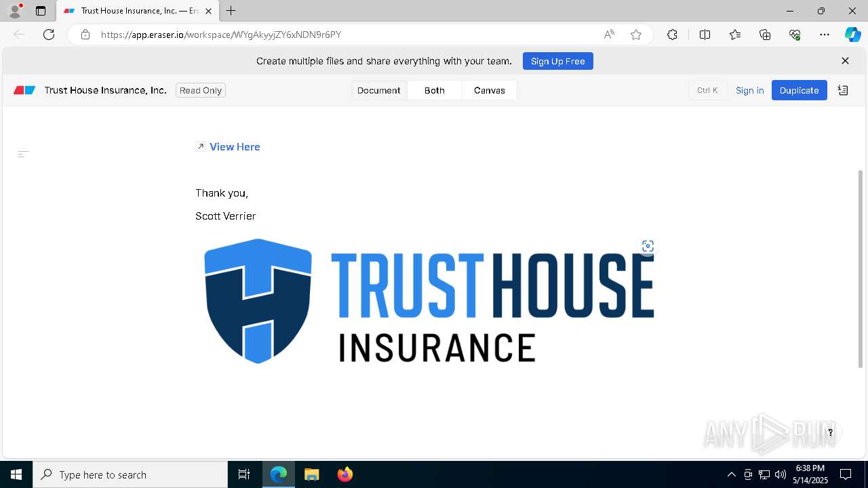Click the Sign in link
Viewport: 868px width, 488px height.
point(750,90)
